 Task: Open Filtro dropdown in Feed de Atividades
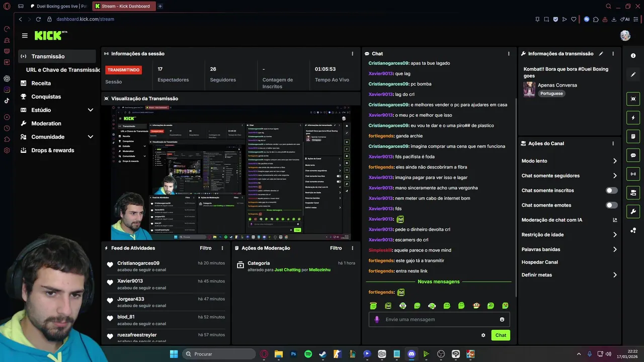tap(205, 248)
